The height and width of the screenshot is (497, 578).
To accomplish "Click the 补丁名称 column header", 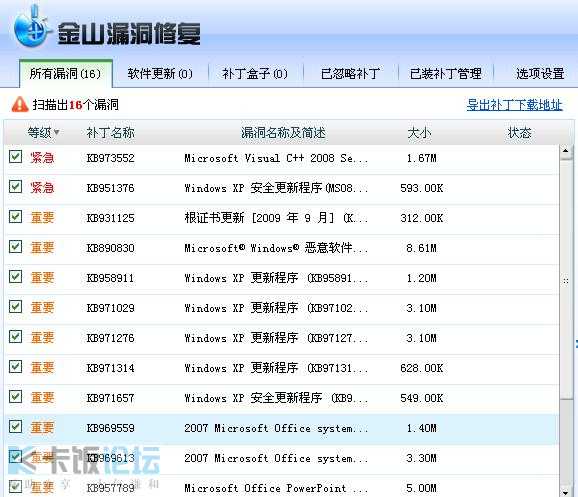I will [110, 132].
